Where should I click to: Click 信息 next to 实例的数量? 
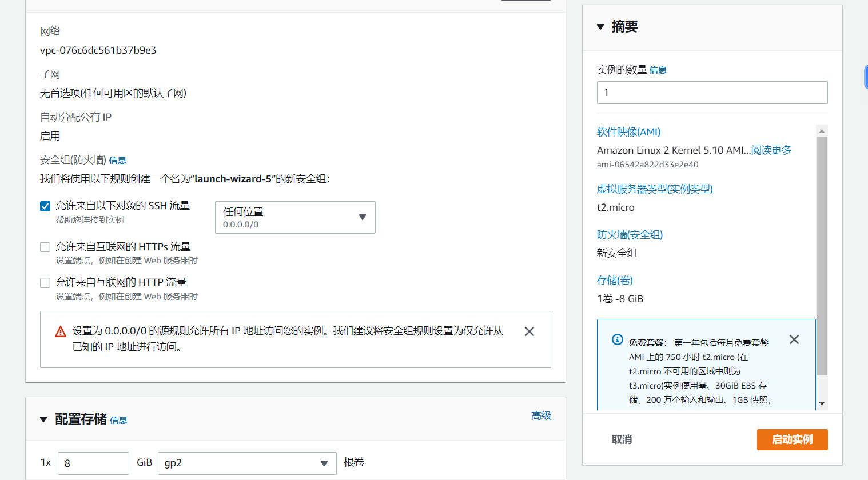(x=658, y=70)
